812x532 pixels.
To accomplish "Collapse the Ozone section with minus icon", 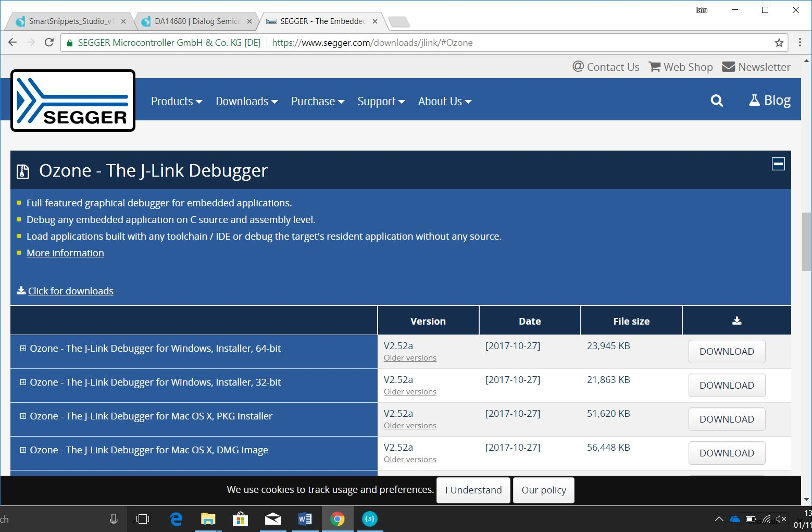I will [778, 164].
